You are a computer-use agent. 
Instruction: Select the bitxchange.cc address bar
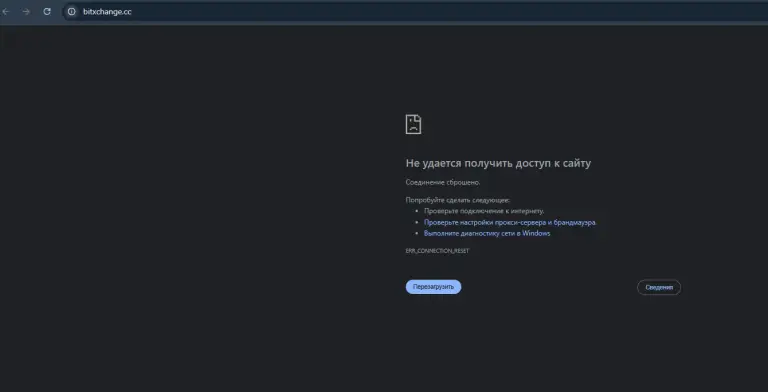point(415,11)
